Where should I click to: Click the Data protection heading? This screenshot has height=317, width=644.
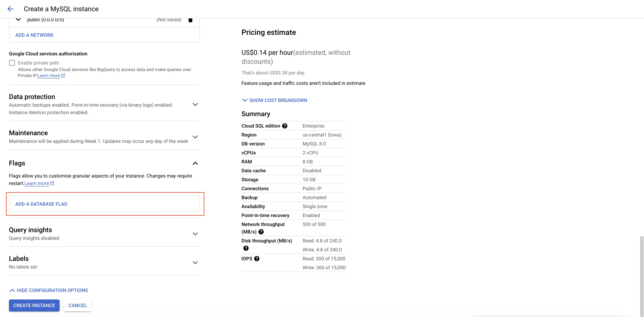coord(32,97)
